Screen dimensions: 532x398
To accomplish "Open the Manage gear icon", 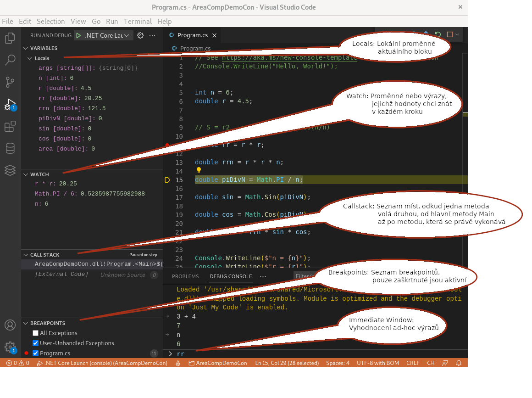I will 10,347.
